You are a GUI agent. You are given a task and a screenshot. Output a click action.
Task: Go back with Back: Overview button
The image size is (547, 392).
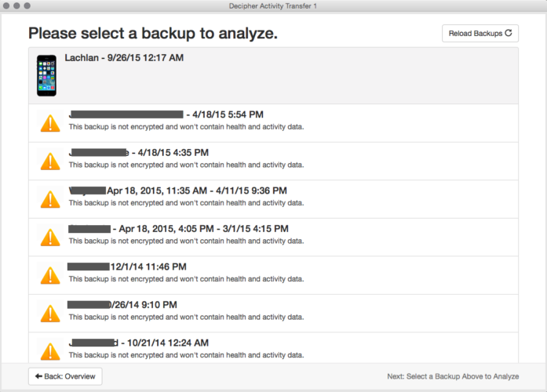point(65,376)
